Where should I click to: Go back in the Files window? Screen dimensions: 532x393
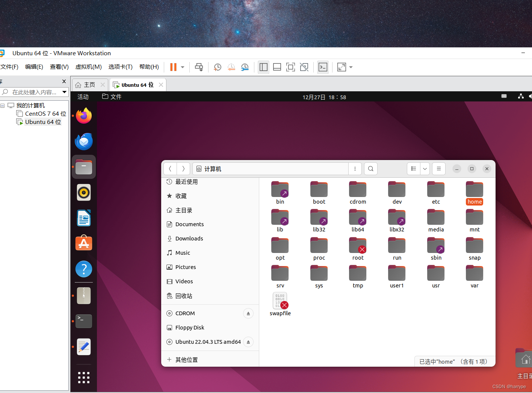[170, 169]
